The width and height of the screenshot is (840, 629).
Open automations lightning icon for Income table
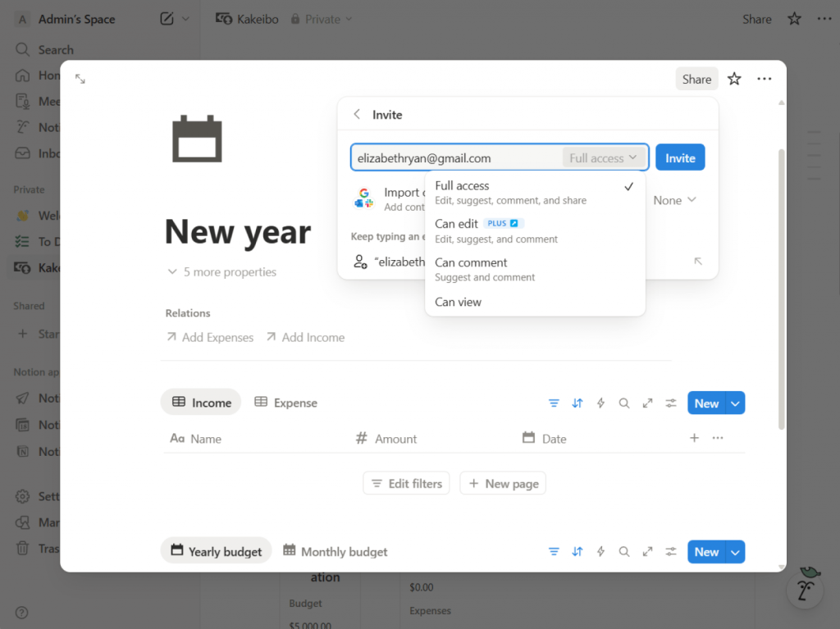600,403
